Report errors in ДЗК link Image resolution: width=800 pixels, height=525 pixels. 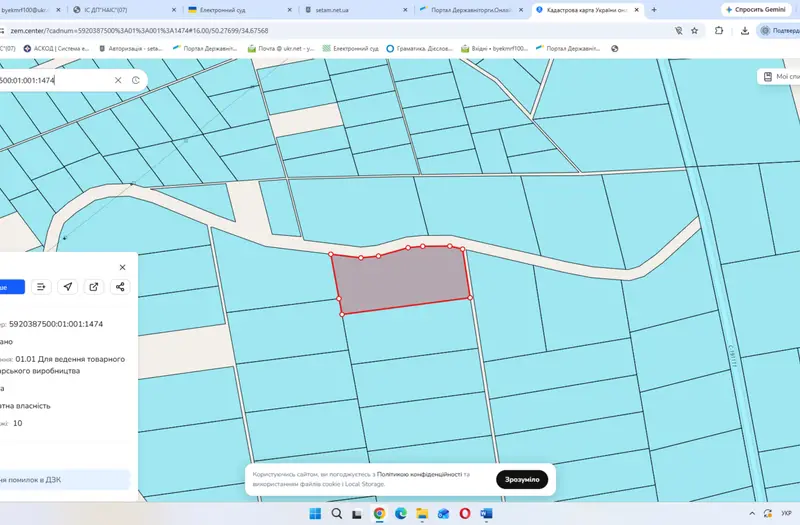coord(64,480)
